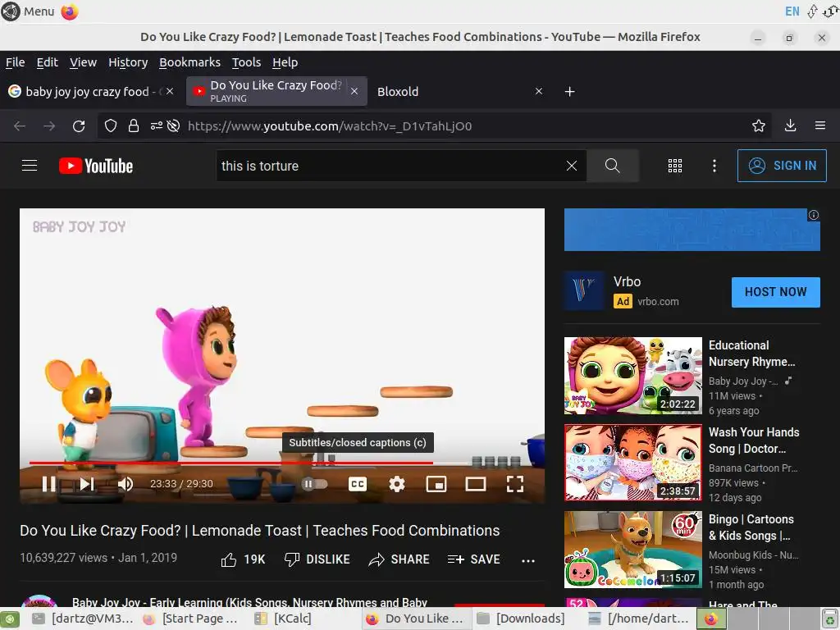840x630 pixels.
Task: Open YouTube settings three-dot menu
Action: click(714, 166)
